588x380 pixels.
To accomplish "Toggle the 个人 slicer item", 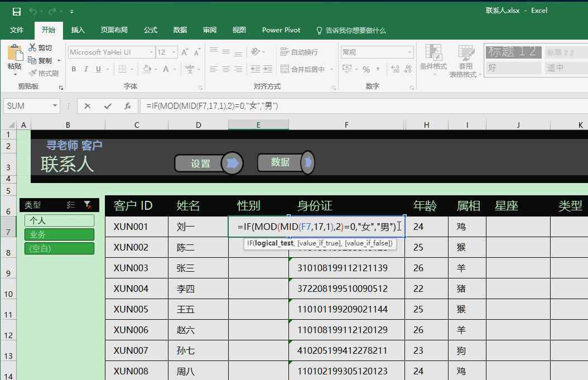I will click(59, 221).
